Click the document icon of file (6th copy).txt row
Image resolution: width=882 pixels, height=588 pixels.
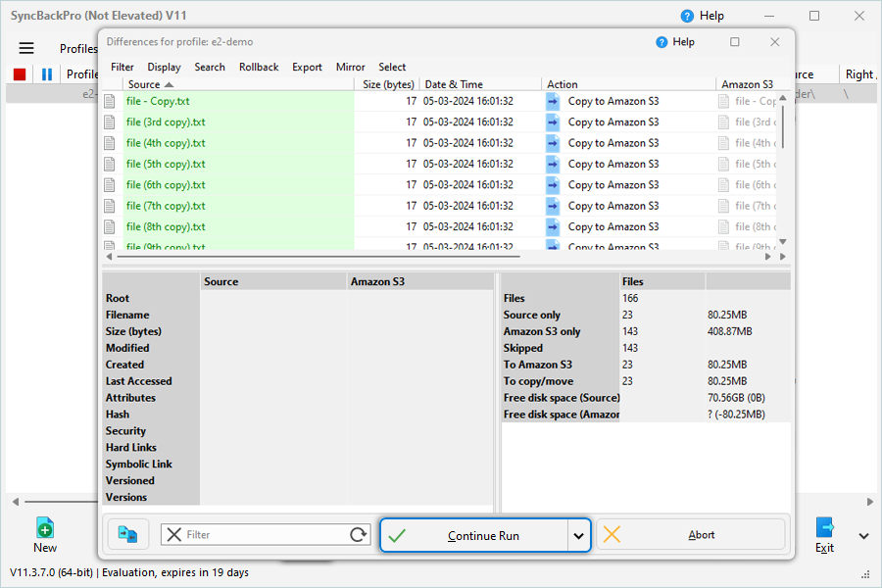110,185
